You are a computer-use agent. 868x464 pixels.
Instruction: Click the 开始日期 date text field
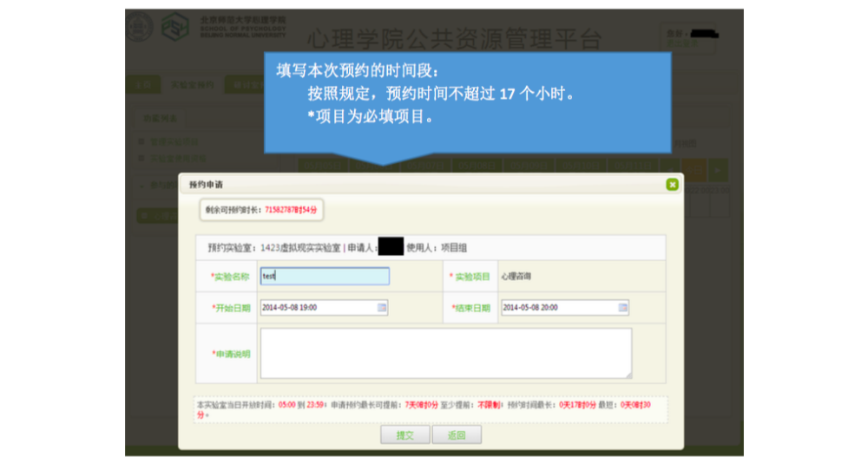click(318, 308)
